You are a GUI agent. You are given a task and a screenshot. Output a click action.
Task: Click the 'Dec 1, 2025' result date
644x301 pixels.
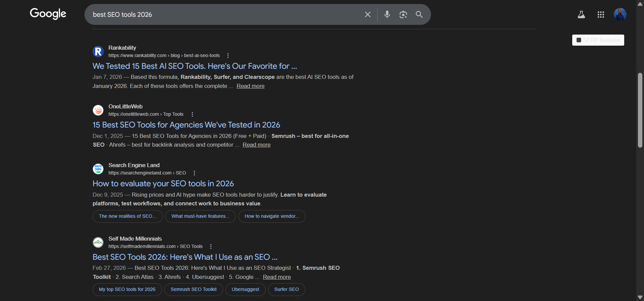pos(108,136)
